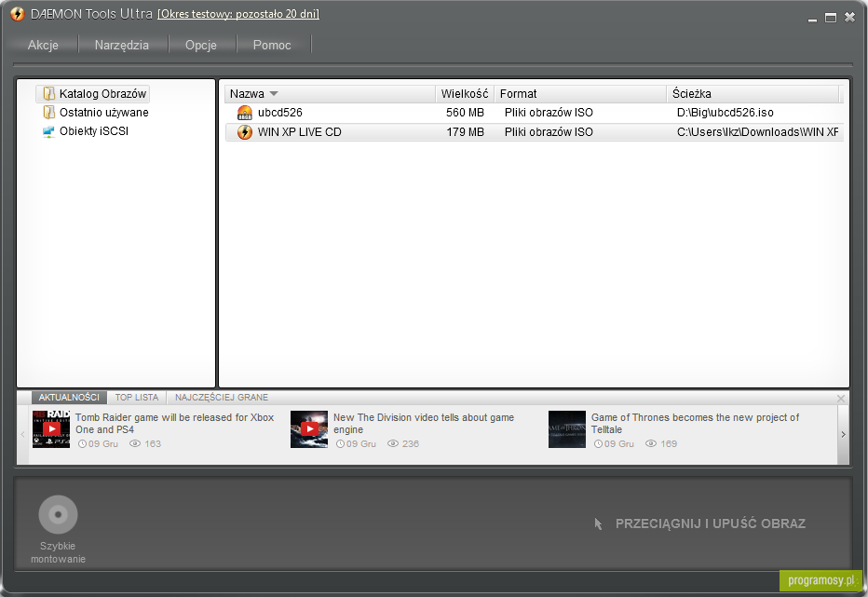Click the ubcd526 disc image icon
This screenshot has width=868, height=597.
pyautogui.click(x=245, y=113)
